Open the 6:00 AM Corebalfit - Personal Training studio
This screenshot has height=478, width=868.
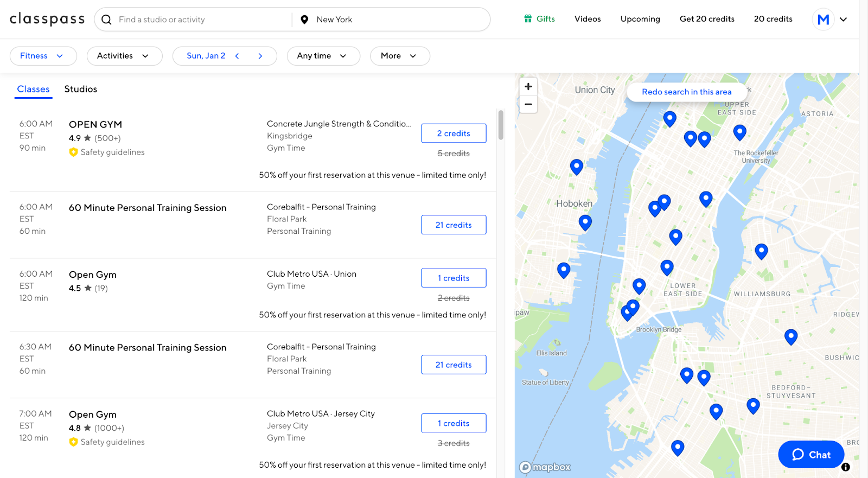coord(321,207)
